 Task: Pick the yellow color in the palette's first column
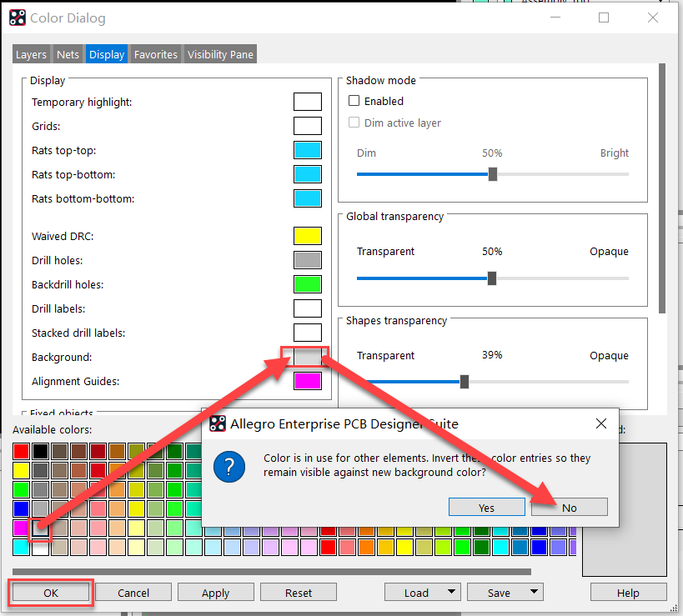21,471
